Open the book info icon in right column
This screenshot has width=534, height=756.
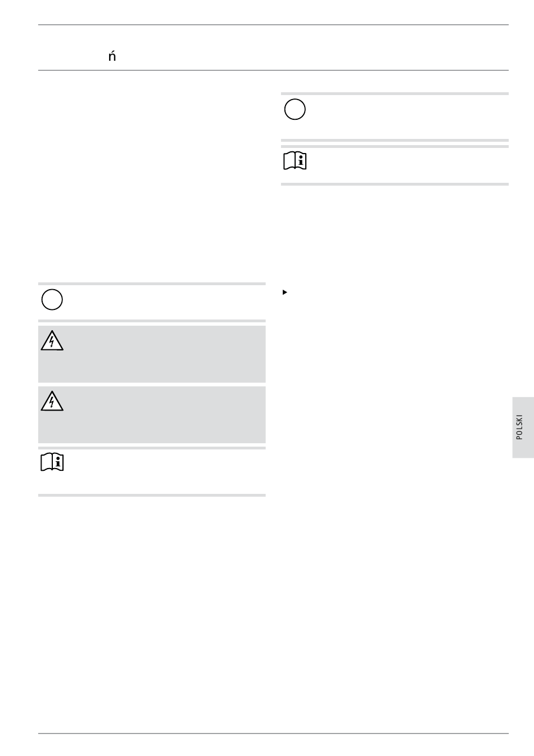(x=295, y=162)
